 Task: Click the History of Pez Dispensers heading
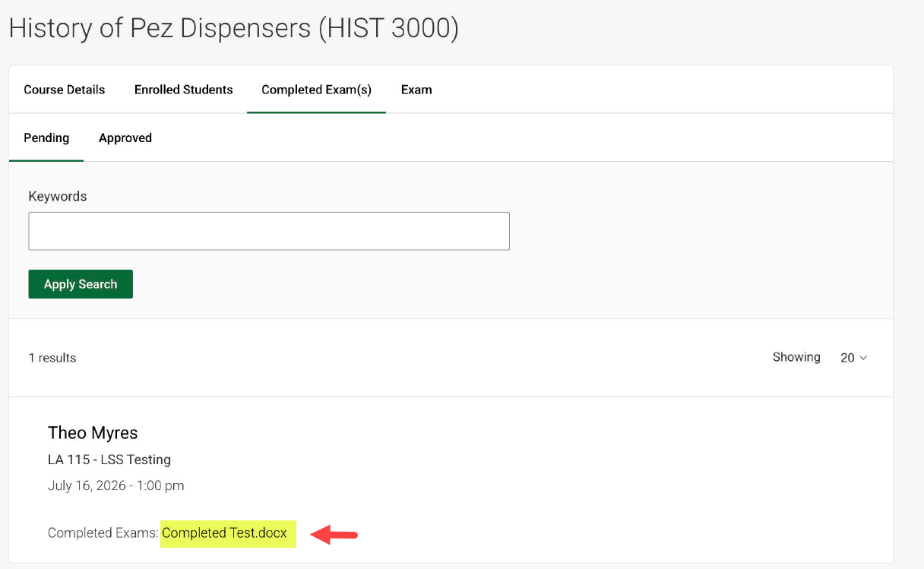(233, 28)
